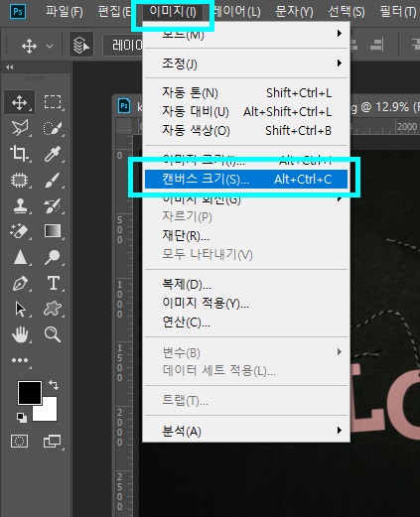Select the Move tool in the toolbox
Image resolution: width=420 pixels, height=517 pixels.
pyautogui.click(x=20, y=102)
